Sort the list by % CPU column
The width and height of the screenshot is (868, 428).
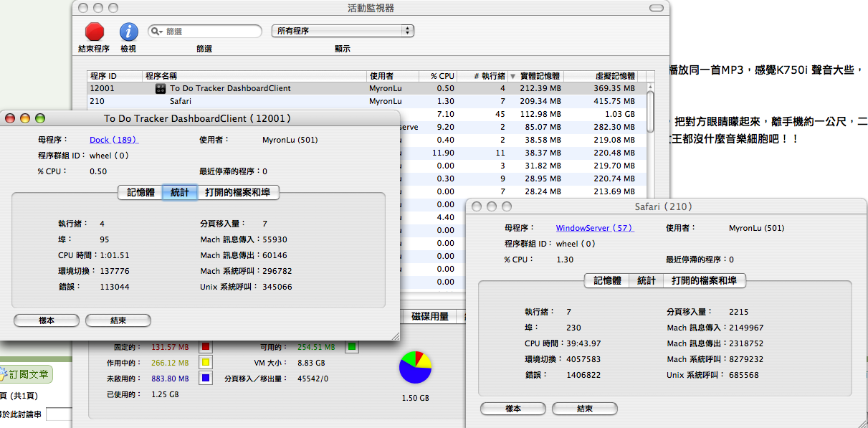pyautogui.click(x=439, y=76)
